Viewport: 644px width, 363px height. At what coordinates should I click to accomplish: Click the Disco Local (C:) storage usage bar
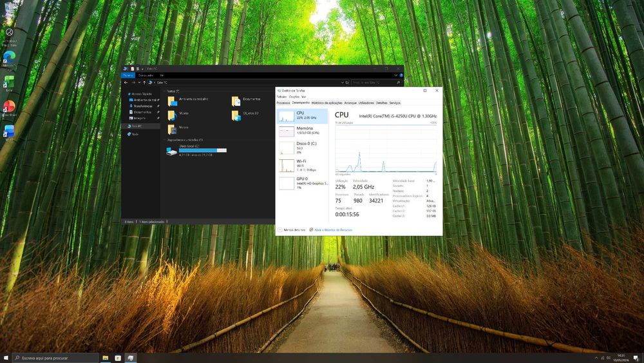(202, 150)
